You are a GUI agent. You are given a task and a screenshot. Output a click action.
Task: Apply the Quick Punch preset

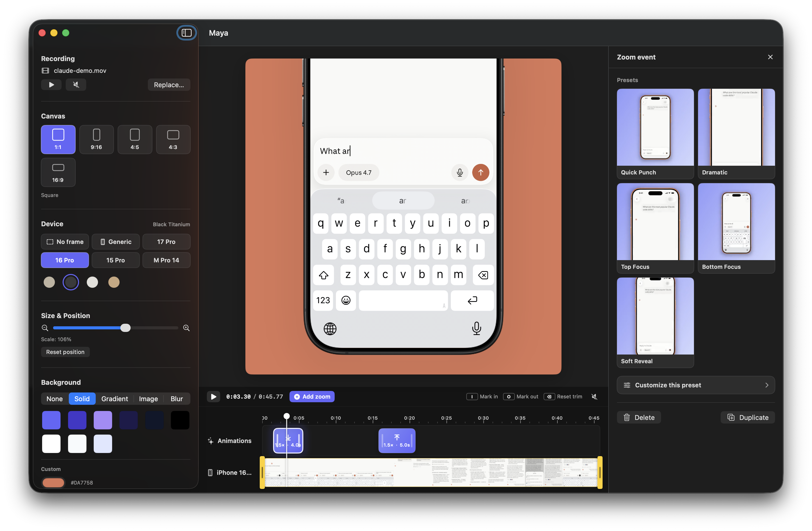pyautogui.click(x=655, y=134)
